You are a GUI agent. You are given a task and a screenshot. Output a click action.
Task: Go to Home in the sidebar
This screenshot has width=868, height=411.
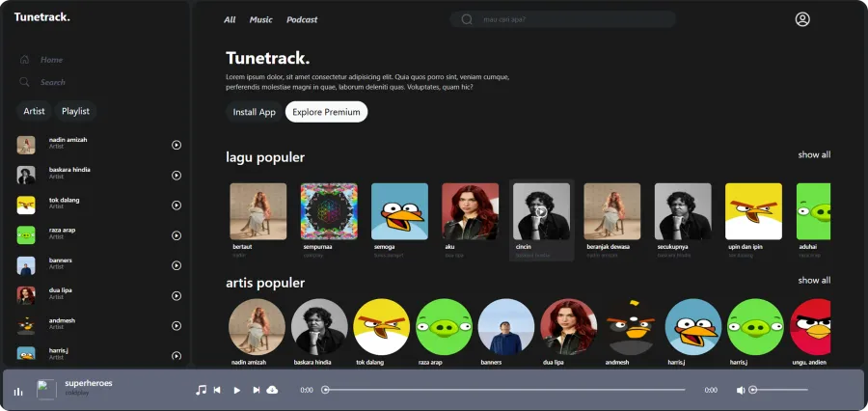pyautogui.click(x=51, y=59)
